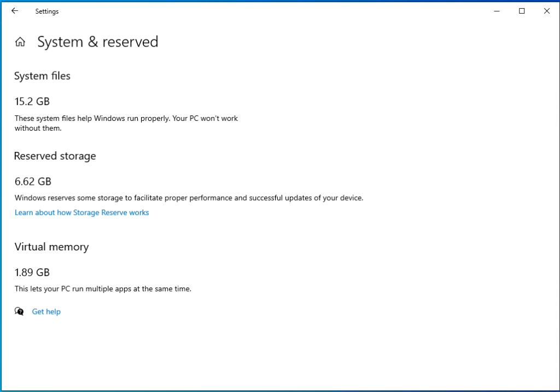Select the home icon beside the page title
This screenshot has height=392, width=560.
coord(20,41)
